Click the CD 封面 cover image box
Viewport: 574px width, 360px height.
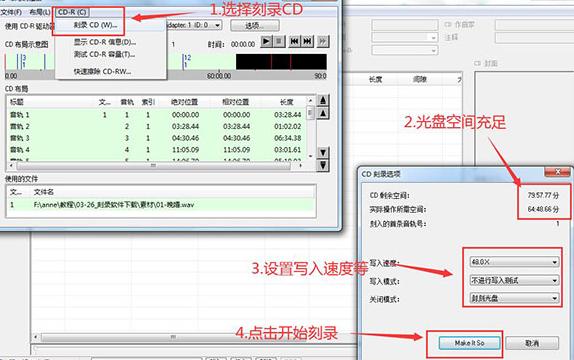[x=524, y=118]
